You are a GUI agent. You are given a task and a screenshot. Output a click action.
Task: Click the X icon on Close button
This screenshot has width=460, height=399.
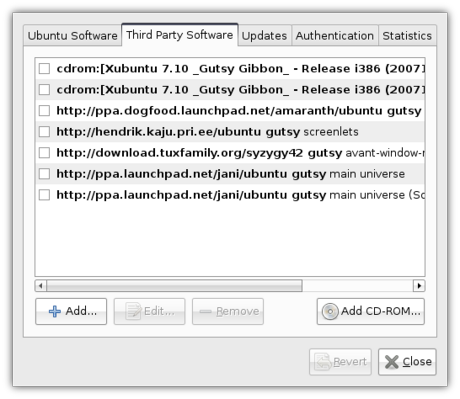click(x=392, y=362)
